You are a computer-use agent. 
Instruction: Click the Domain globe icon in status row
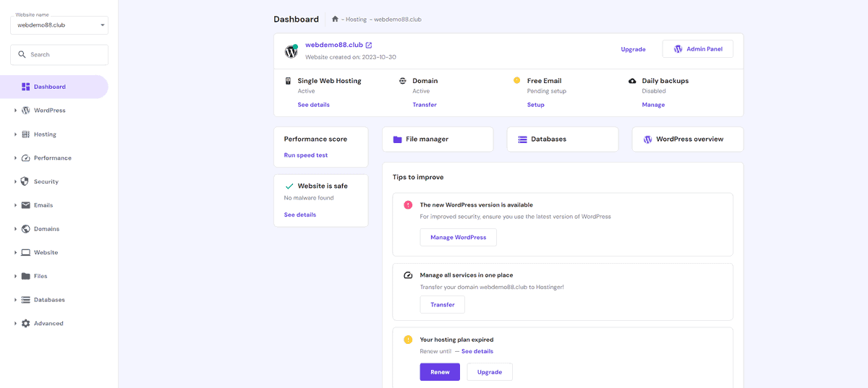pos(402,81)
